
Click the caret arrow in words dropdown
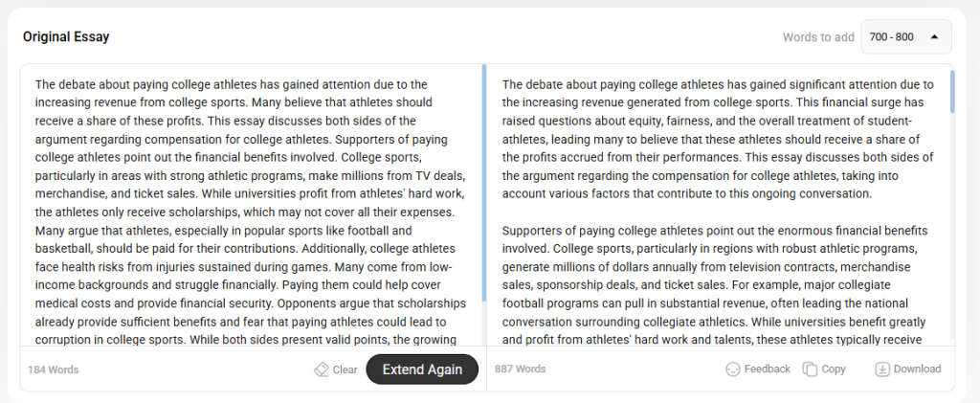(935, 37)
